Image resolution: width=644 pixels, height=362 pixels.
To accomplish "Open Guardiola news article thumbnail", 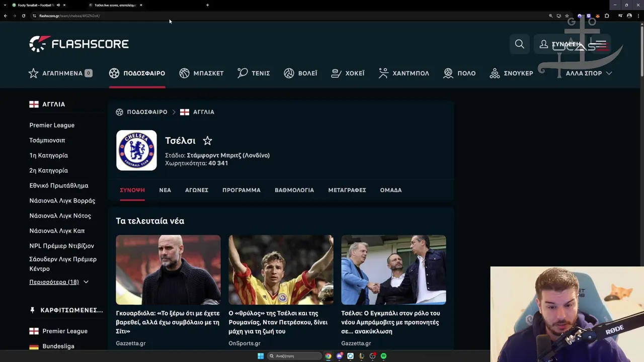I will click(x=168, y=270).
